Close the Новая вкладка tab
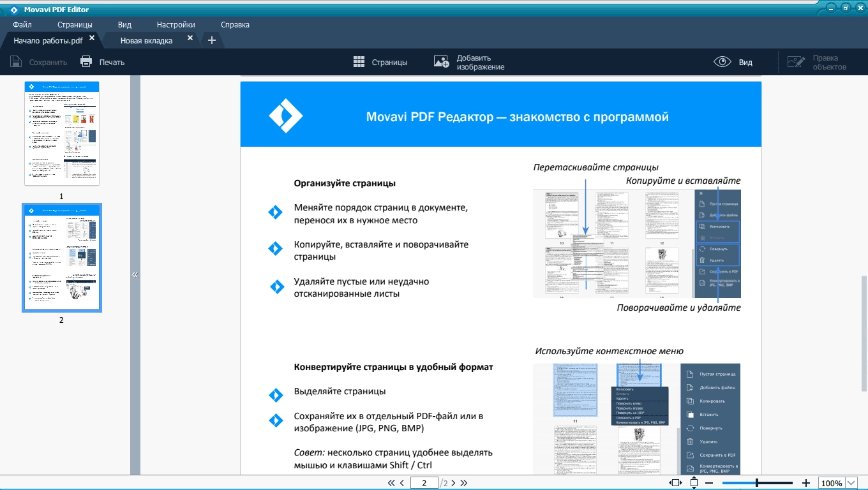This screenshot has height=490, width=868. (190, 38)
